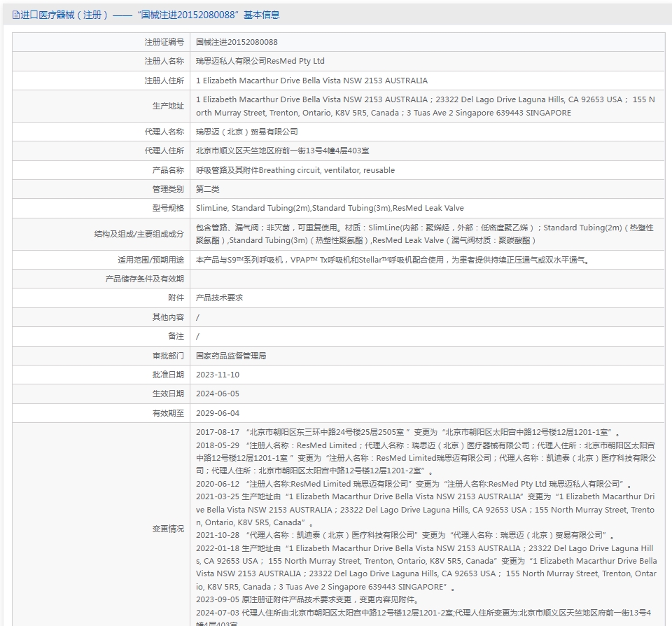
Task: Click the '其他内容' row label
Action: coord(168,317)
